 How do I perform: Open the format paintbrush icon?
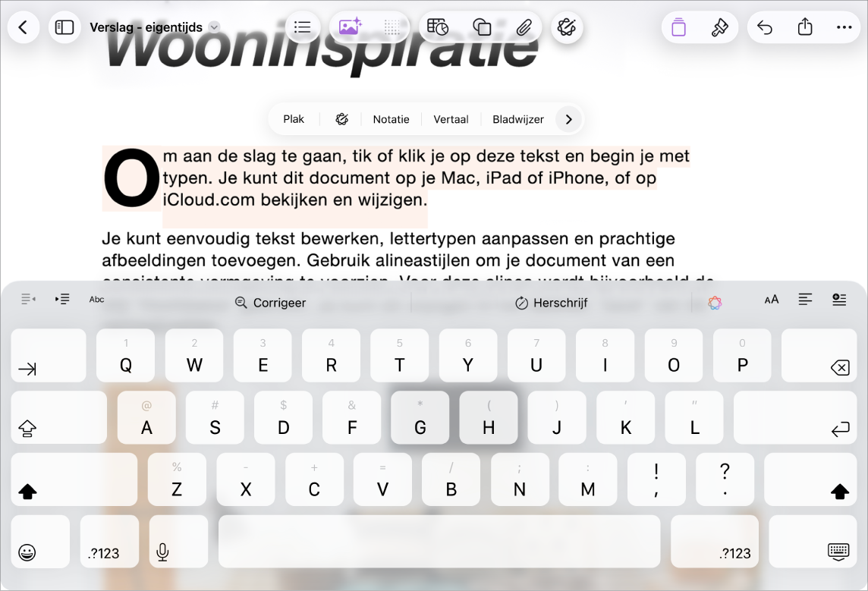pos(719,27)
